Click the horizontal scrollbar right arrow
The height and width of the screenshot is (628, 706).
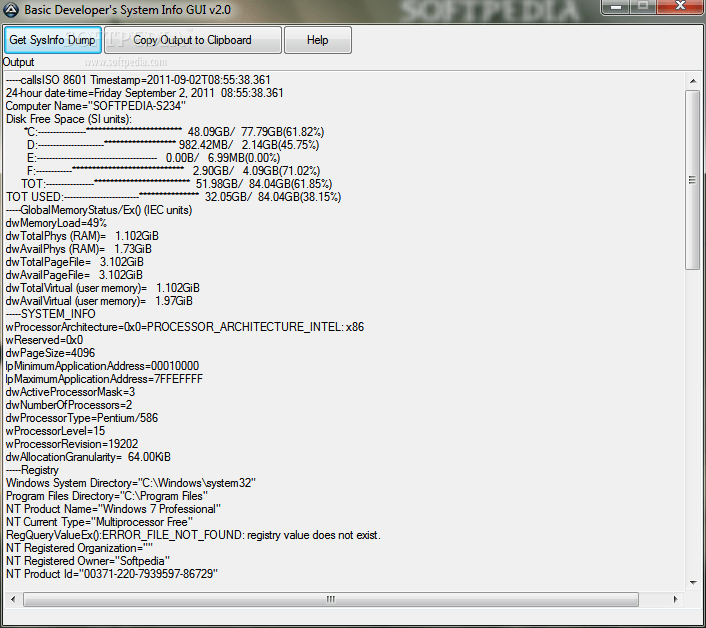click(675, 599)
